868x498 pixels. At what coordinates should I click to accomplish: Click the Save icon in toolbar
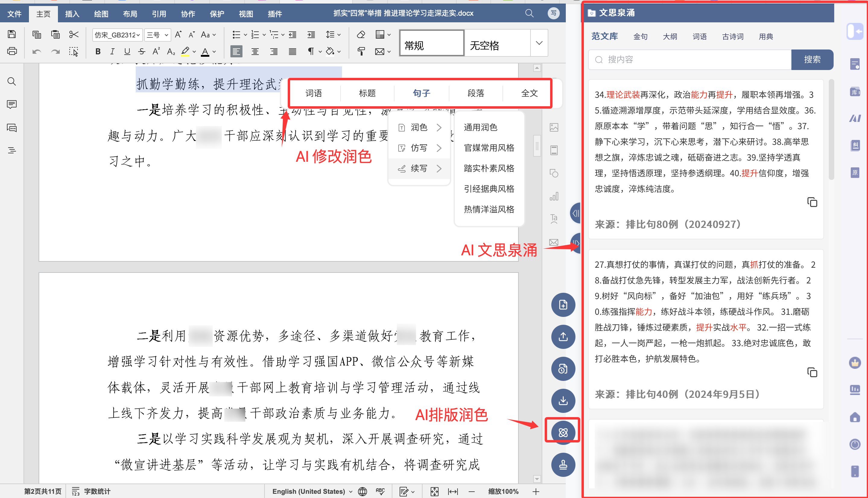tap(12, 34)
